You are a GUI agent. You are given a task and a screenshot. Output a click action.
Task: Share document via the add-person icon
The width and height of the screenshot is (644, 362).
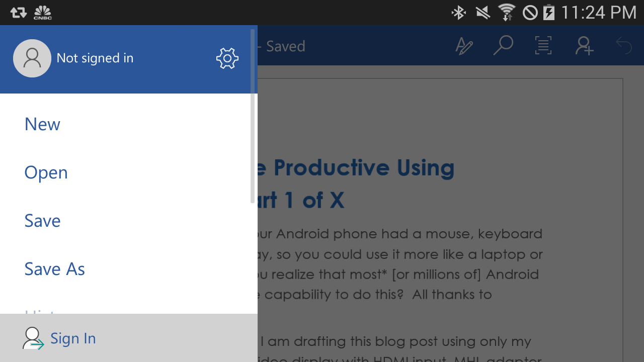(x=584, y=46)
